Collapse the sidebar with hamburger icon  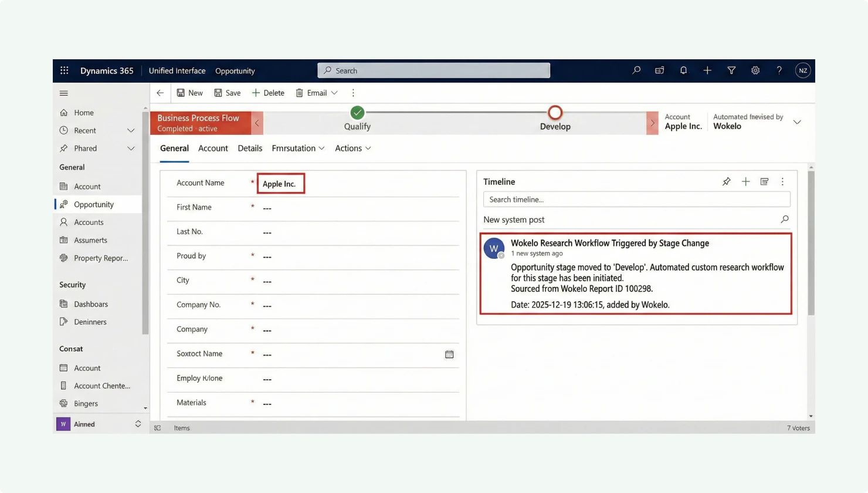(64, 93)
